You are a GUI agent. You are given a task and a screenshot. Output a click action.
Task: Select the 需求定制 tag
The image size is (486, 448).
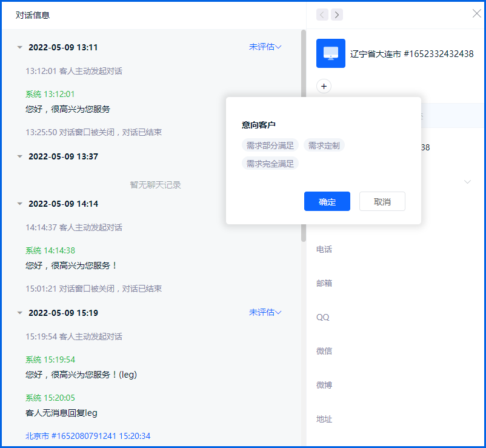(x=324, y=145)
